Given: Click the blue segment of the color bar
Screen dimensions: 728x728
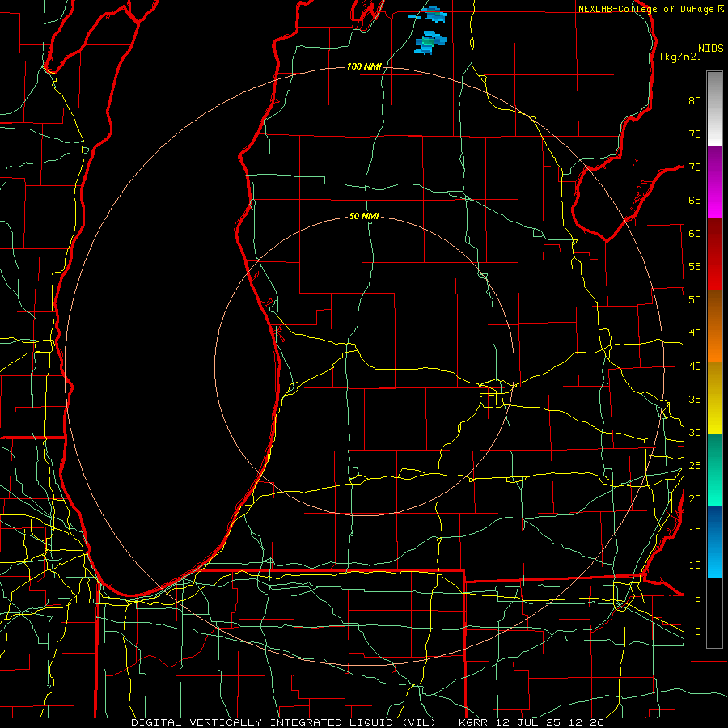Looking at the screenshot, I should pyautogui.click(x=714, y=542).
